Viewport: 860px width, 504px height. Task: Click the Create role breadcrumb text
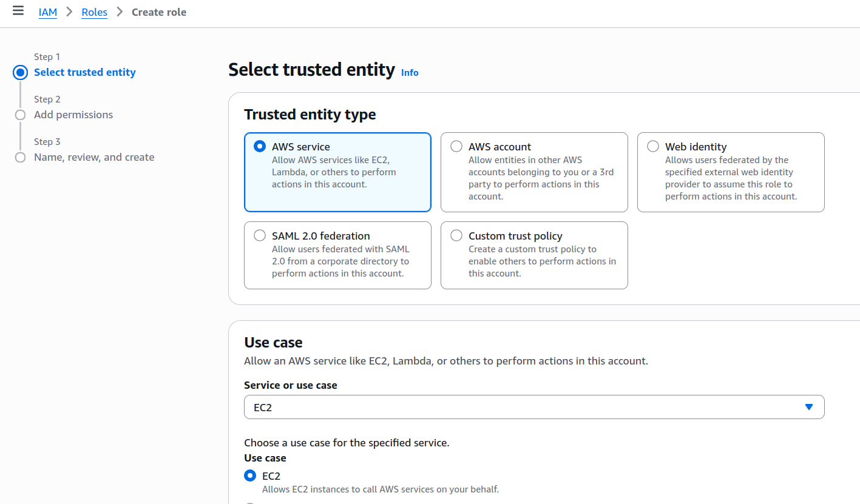pyautogui.click(x=159, y=12)
